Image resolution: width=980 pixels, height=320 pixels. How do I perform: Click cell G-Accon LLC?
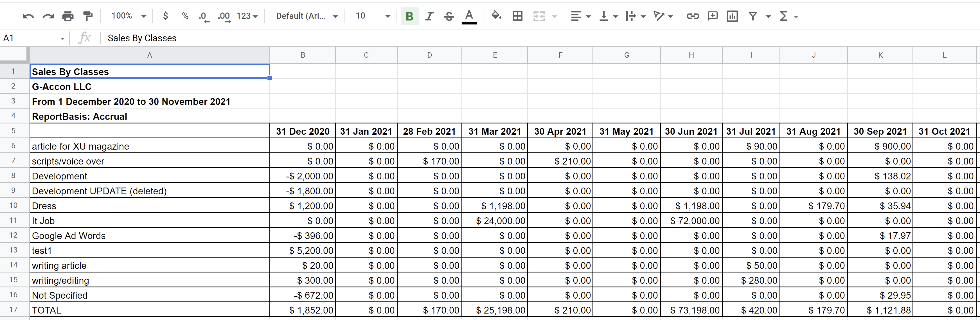click(150, 86)
